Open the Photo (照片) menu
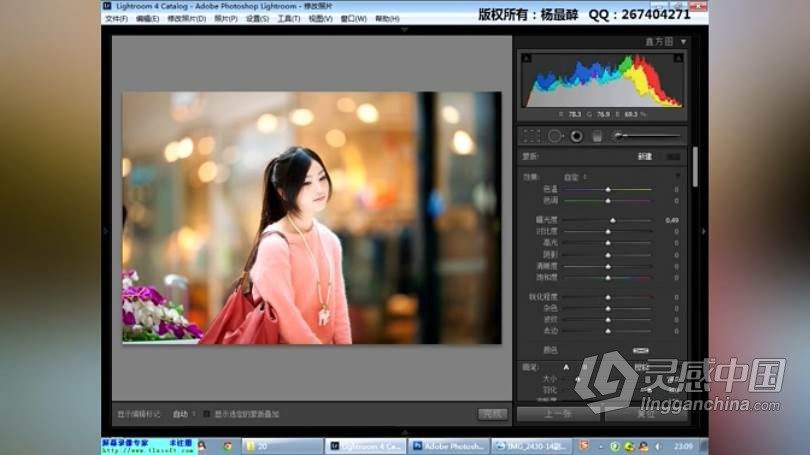 [x=226, y=19]
